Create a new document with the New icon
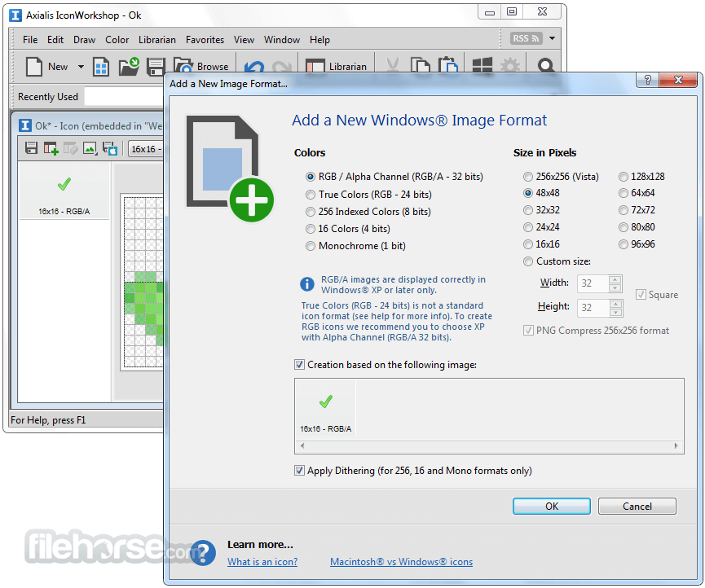This screenshot has height=588, width=705. (x=35, y=67)
